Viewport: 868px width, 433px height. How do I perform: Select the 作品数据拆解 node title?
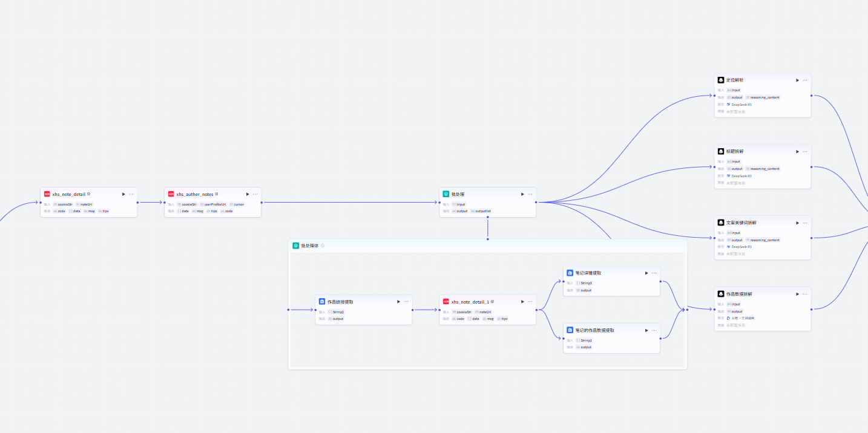tap(739, 294)
